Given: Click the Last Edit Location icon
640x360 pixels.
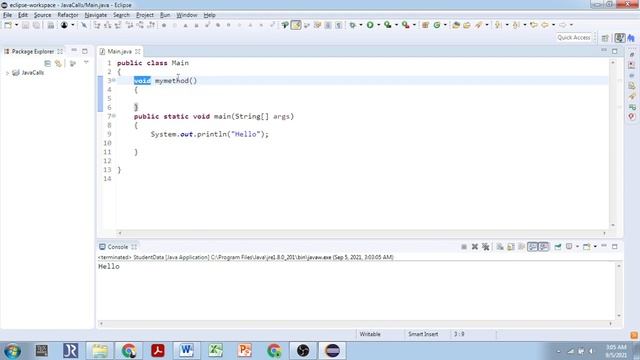Looking at the screenshot, I should pos(533,25).
